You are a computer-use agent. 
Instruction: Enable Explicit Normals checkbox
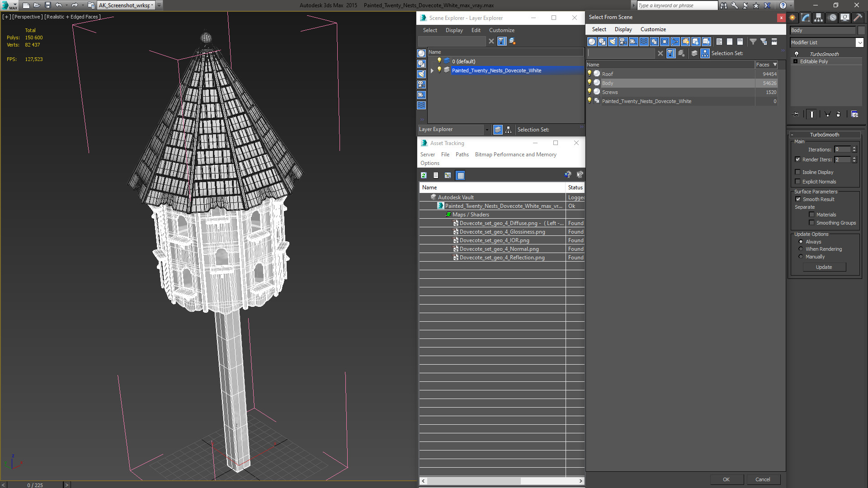click(797, 182)
